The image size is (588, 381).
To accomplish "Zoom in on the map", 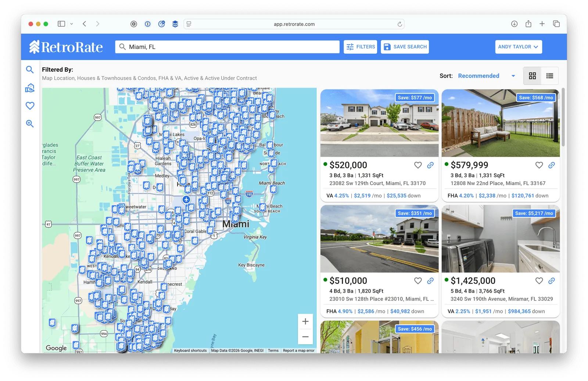I will point(305,321).
